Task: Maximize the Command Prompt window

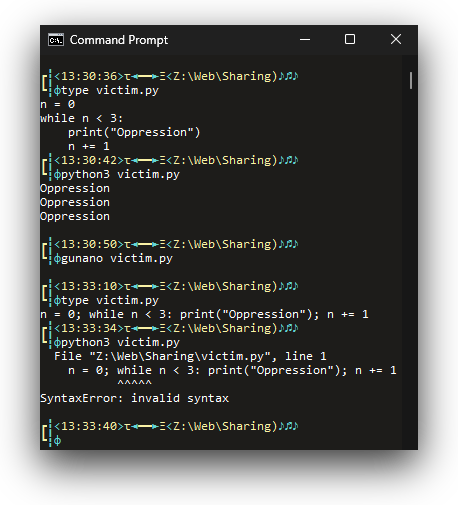Action: [x=350, y=39]
